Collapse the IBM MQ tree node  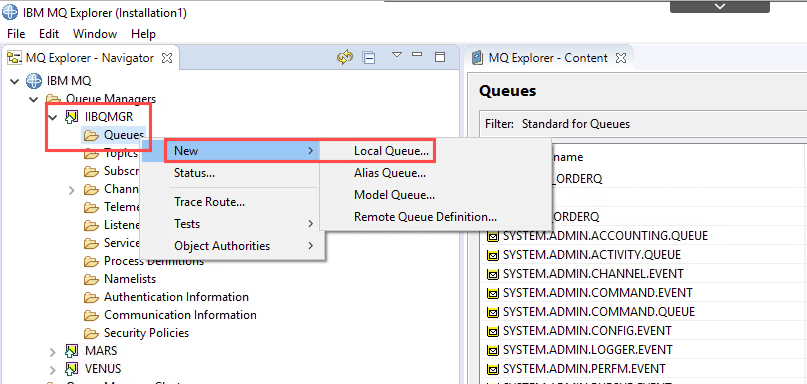click(15, 81)
